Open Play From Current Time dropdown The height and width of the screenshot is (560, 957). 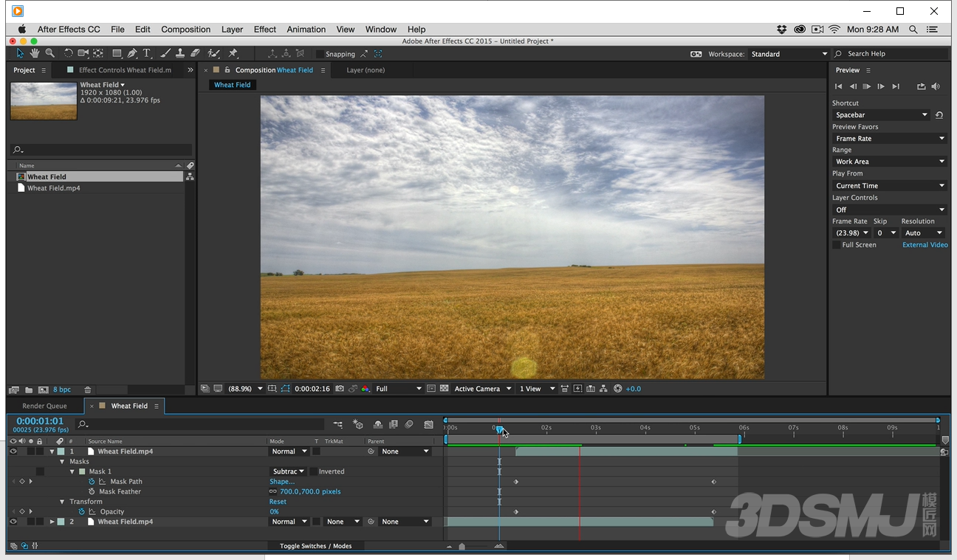[x=890, y=186]
